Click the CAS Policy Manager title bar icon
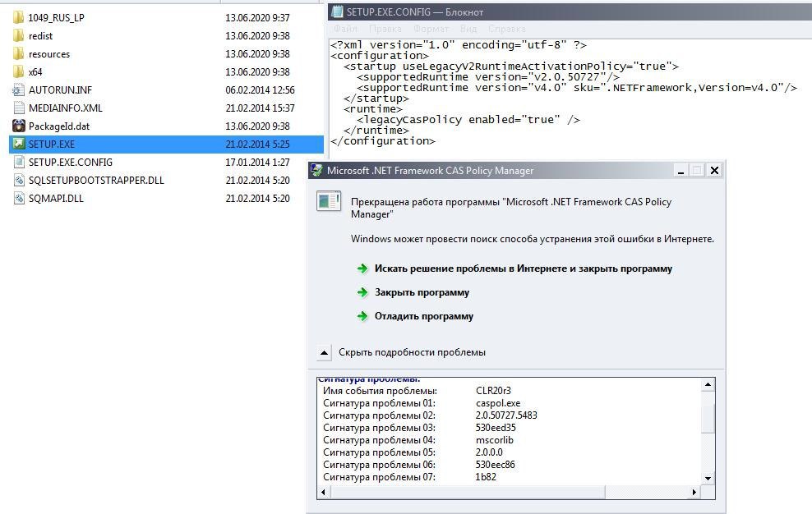812x514 pixels. pyautogui.click(x=316, y=170)
